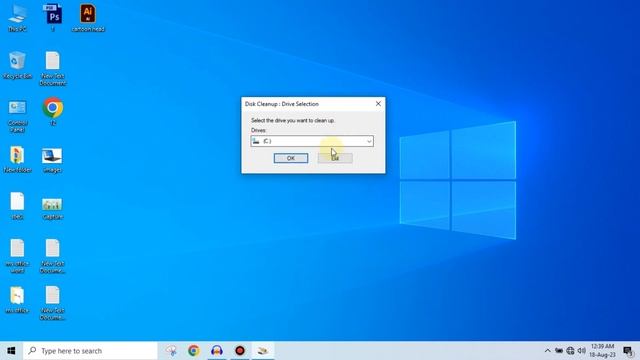Show hidden system tray icons
Screen dimensions: 640x360
coord(547,351)
